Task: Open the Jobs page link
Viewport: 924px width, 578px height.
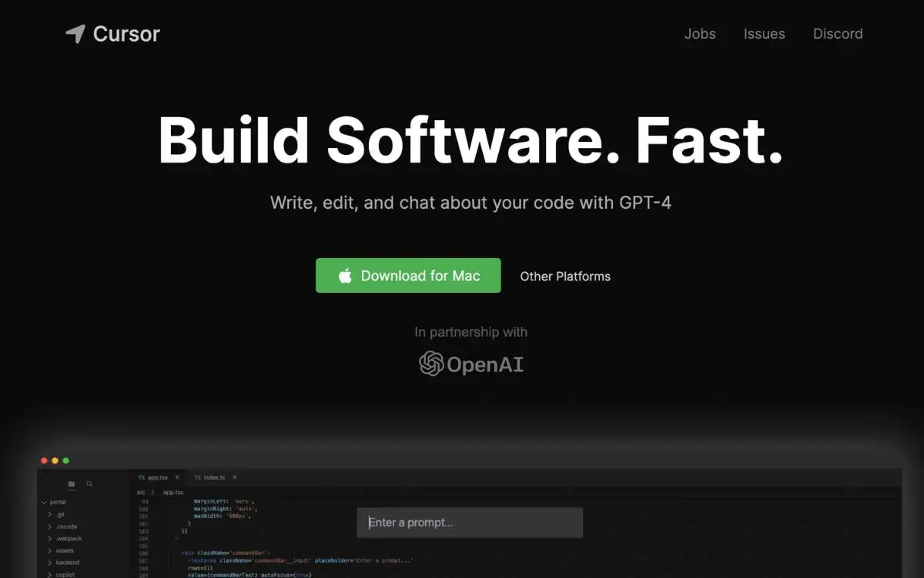Action: [700, 34]
